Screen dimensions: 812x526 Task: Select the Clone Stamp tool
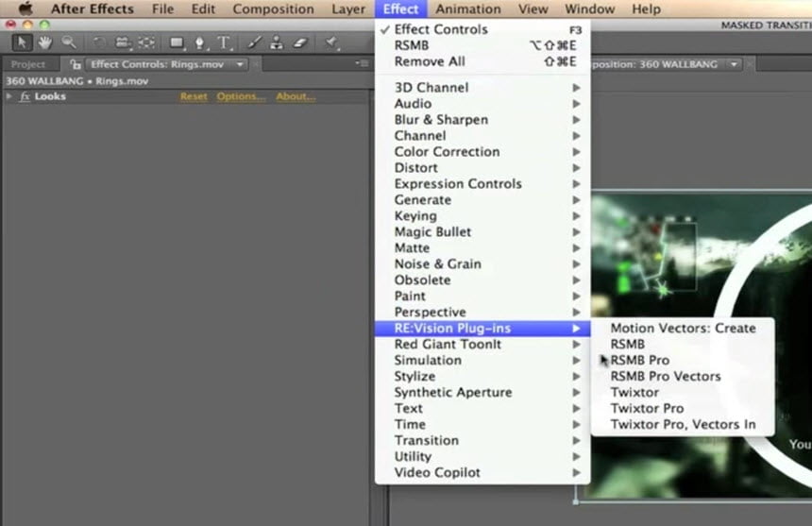(277, 43)
